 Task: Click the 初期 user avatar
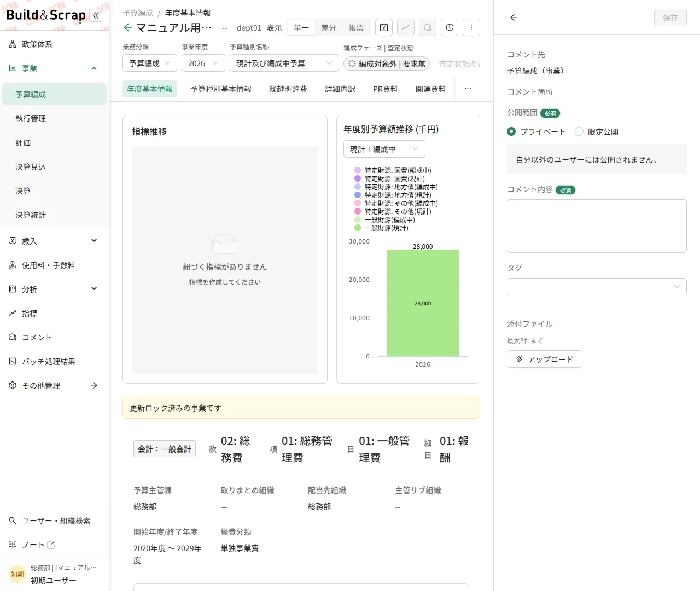click(x=17, y=574)
